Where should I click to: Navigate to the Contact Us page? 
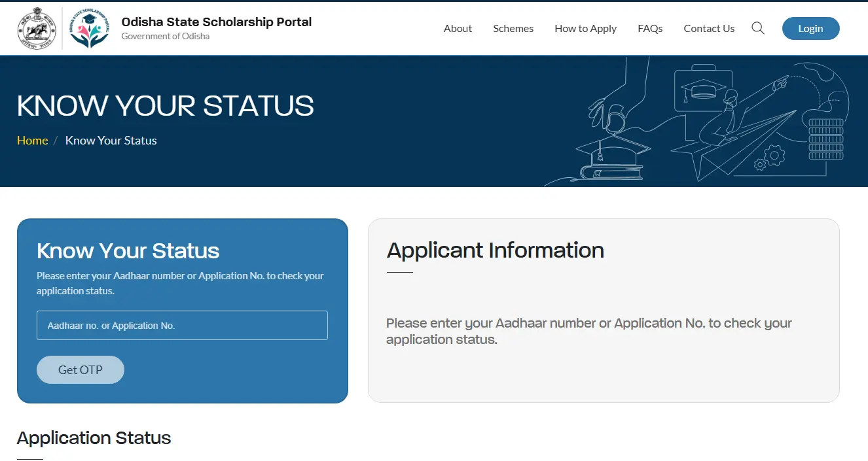(709, 28)
